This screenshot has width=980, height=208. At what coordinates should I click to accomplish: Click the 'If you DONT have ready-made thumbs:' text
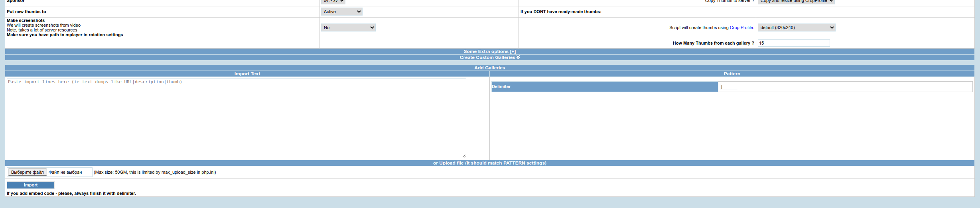[561, 12]
